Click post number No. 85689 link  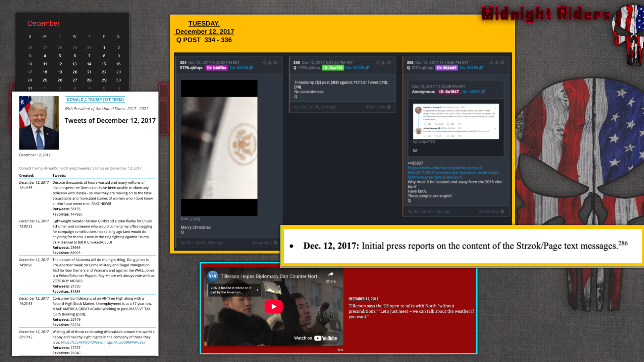coord(469,68)
